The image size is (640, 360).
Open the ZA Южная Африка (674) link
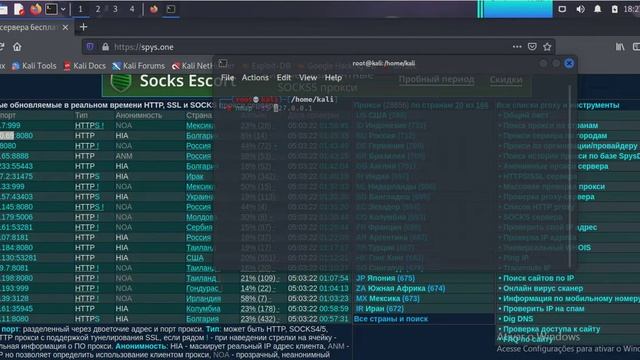tap(400, 288)
